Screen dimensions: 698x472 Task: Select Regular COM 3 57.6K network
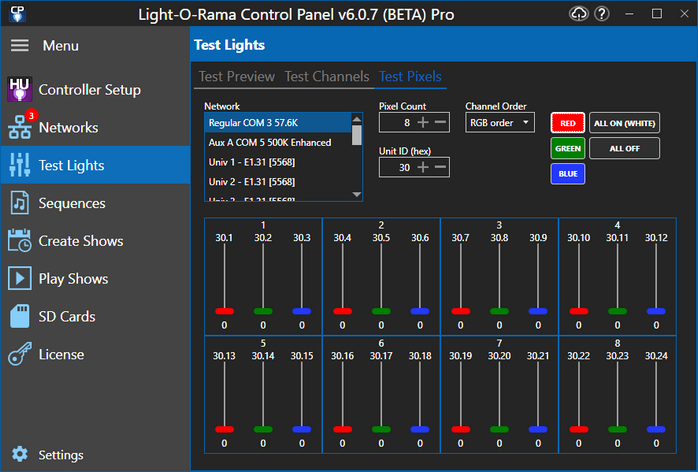pyautogui.click(x=278, y=123)
